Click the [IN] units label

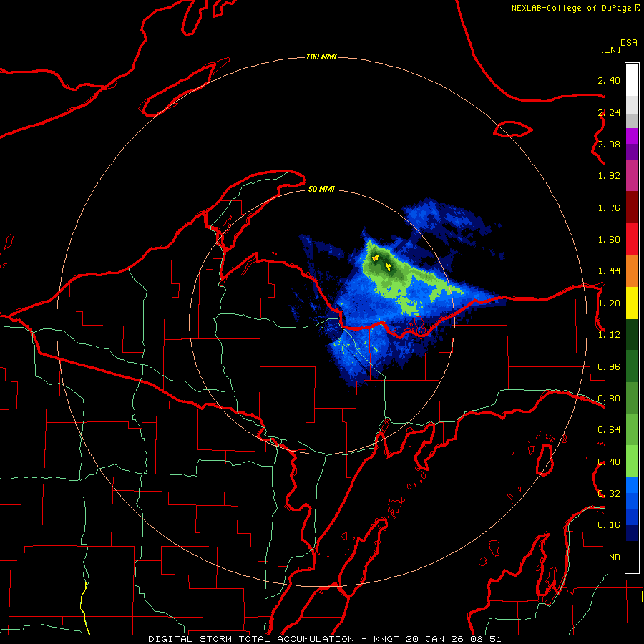[610, 49]
